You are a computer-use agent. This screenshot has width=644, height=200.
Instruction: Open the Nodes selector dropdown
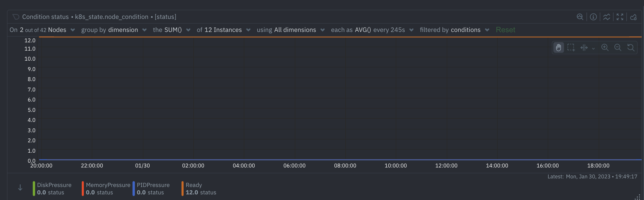[x=43, y=30]
